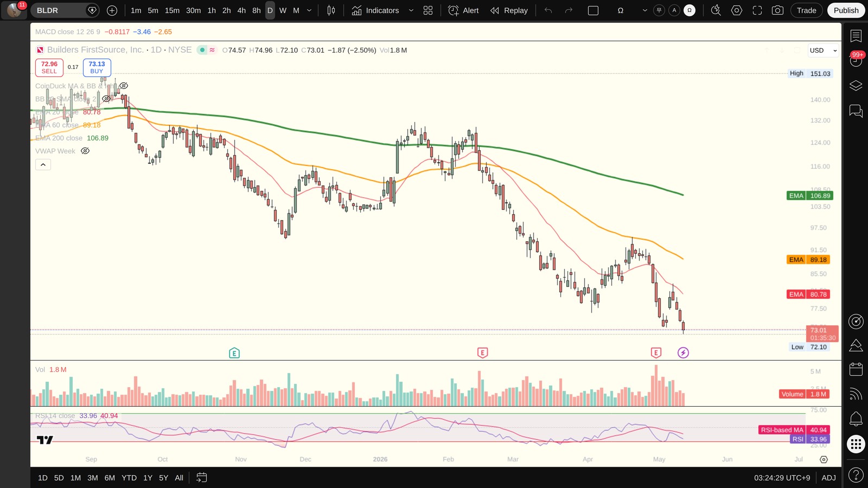
Task: Toggle visibility of CoinDuck MA & BB indicator
Action: pos(124,86)
